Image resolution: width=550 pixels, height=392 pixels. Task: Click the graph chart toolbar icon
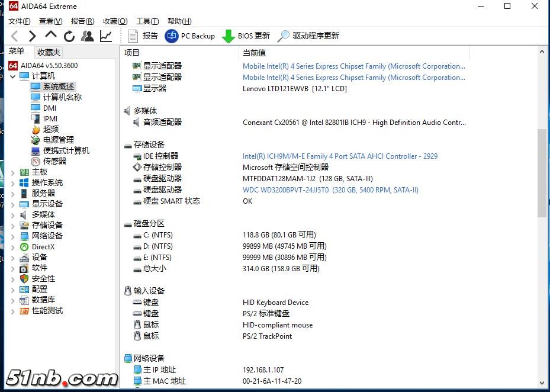[106, 36]
